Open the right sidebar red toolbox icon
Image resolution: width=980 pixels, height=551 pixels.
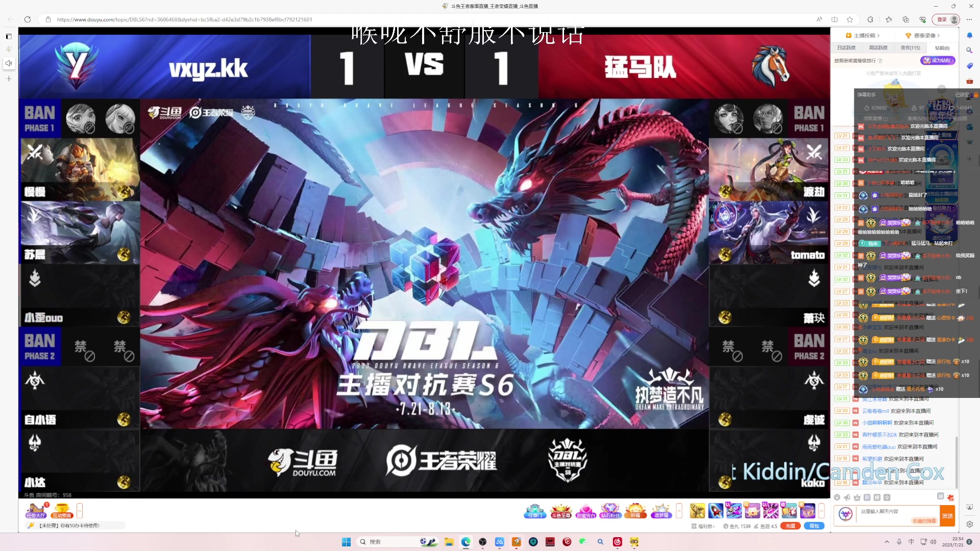point(970,81)
